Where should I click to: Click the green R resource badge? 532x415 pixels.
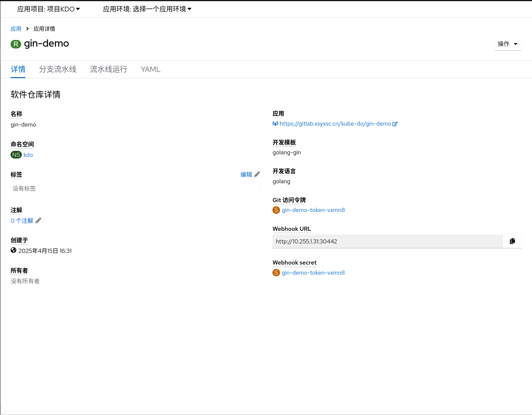pos(16,44)
